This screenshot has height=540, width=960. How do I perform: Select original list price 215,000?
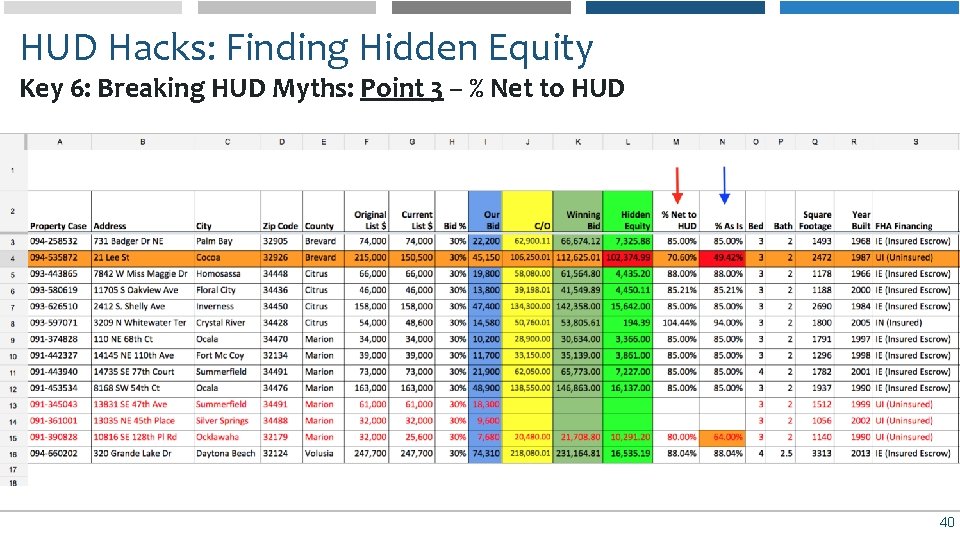(x=367, y=258)
